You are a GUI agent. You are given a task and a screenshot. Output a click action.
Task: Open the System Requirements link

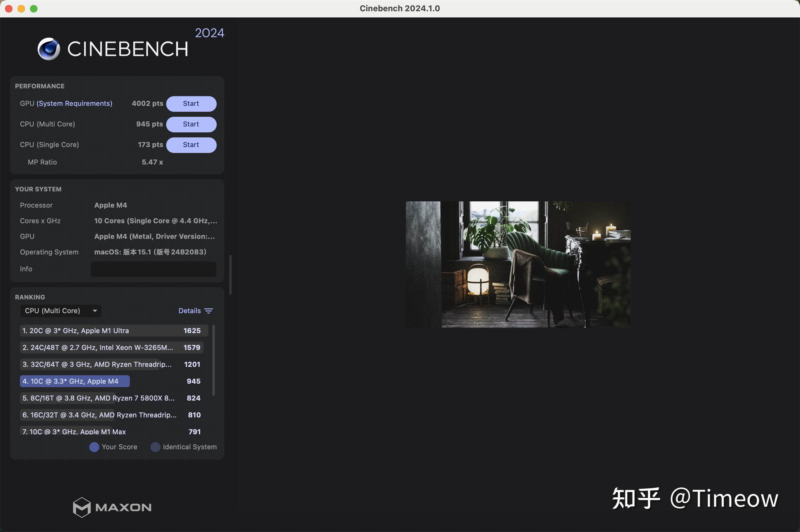[x=74, y=103]
